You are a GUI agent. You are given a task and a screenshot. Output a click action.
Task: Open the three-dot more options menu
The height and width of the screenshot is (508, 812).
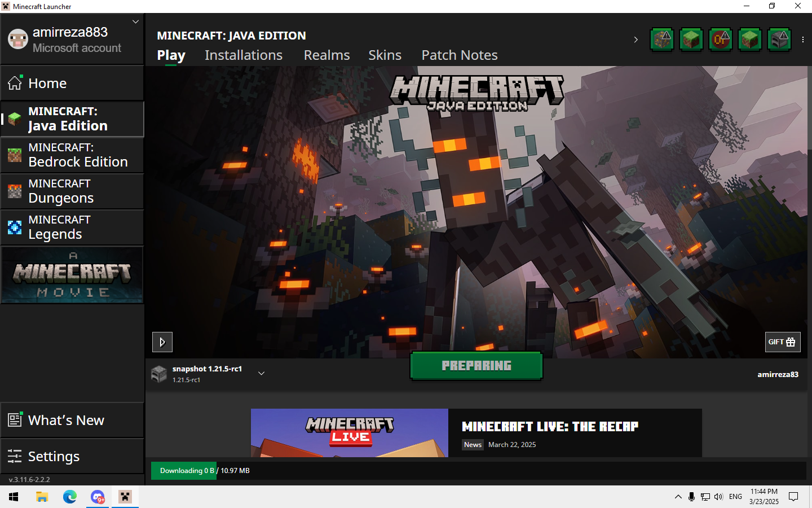point(803,40)
